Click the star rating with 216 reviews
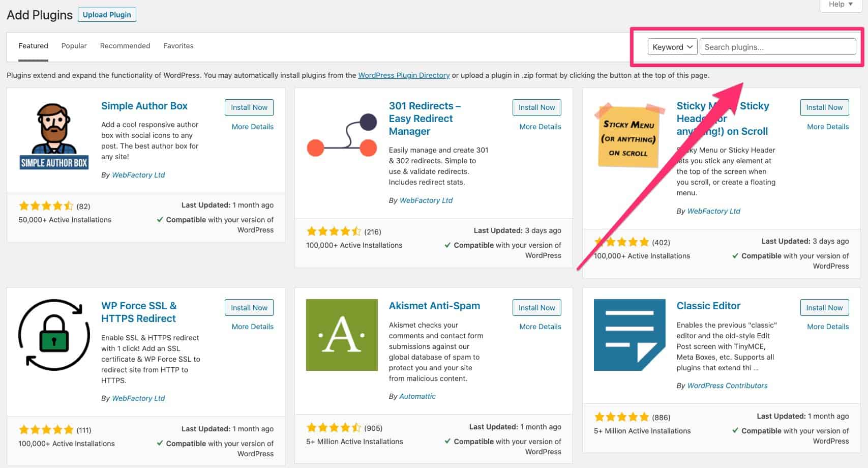This screenshot has height=468, width=868. coord(334,231)
